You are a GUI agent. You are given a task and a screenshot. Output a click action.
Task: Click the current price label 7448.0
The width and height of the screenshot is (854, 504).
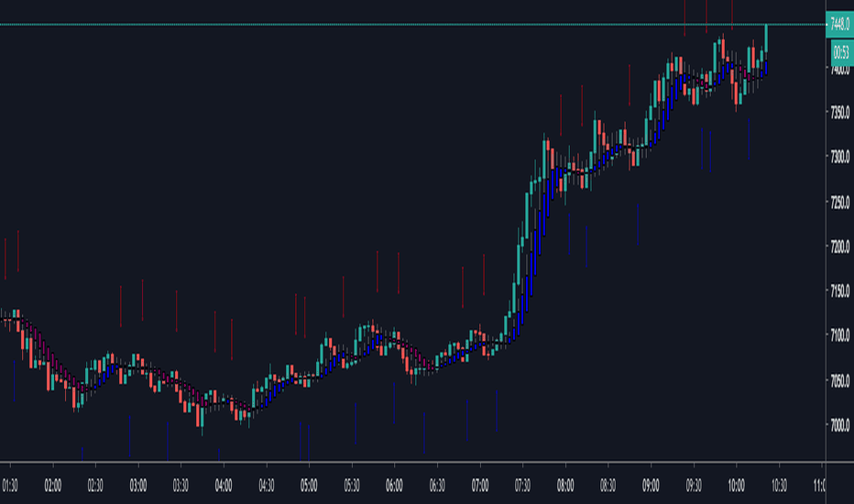(839, 24)
